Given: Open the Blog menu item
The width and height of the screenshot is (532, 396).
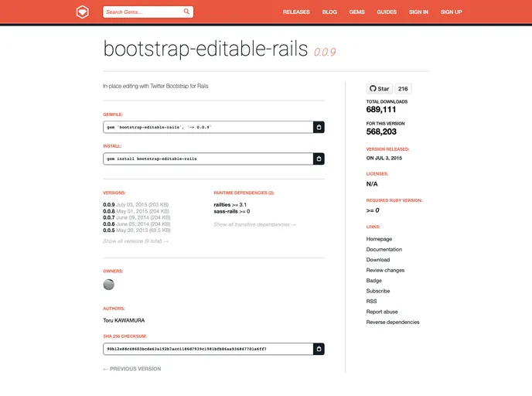Looking at the screenshot, I should 329,12.
